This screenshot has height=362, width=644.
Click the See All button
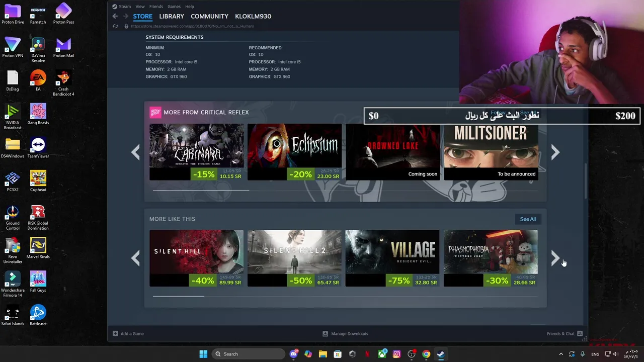point(528,219)
